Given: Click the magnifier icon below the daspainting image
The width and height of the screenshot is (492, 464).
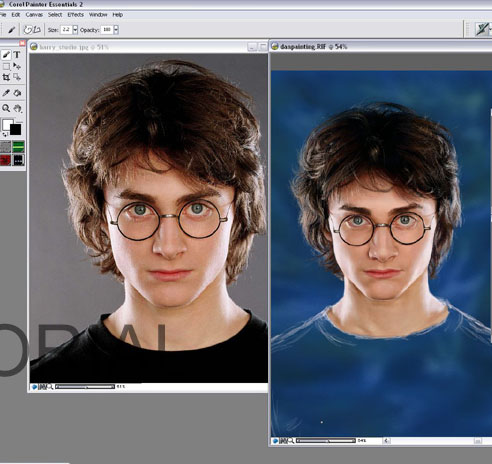Looking at the screenshot, I should point(291,441).
